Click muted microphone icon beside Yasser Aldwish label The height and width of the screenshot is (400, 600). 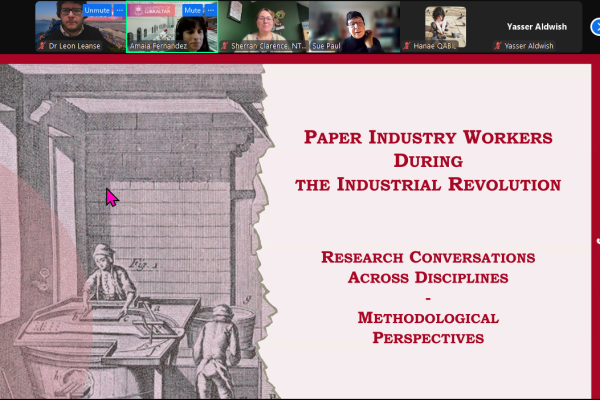498,46
